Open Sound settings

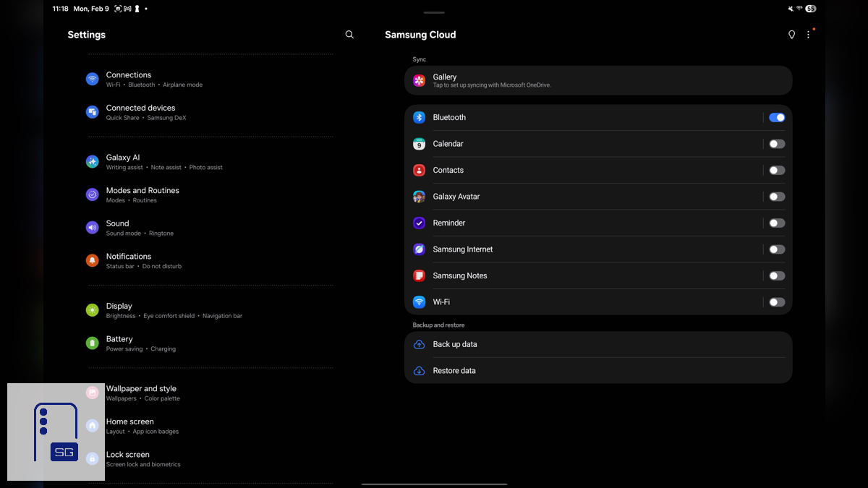point(210,228)
